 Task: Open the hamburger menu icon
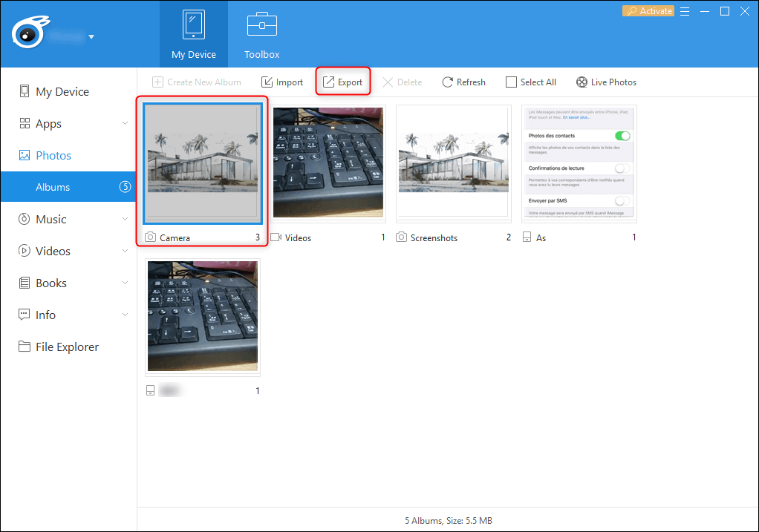685,11
